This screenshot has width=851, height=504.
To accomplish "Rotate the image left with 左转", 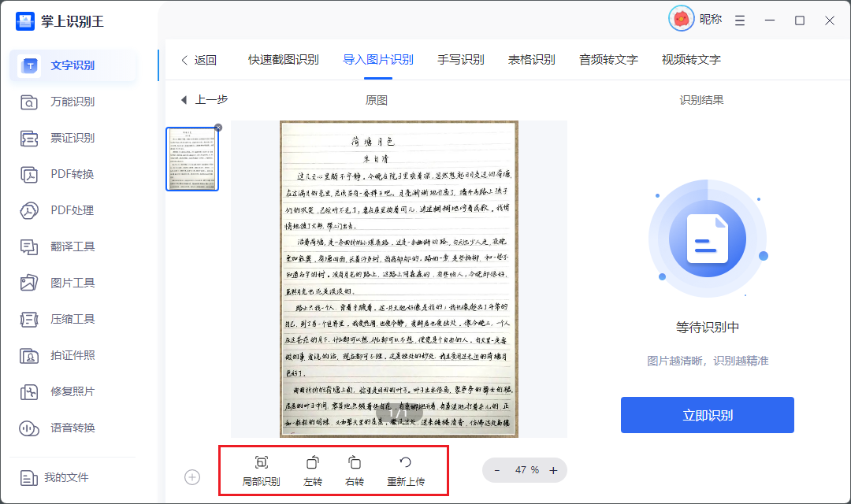I will click(x=312, y=470).
